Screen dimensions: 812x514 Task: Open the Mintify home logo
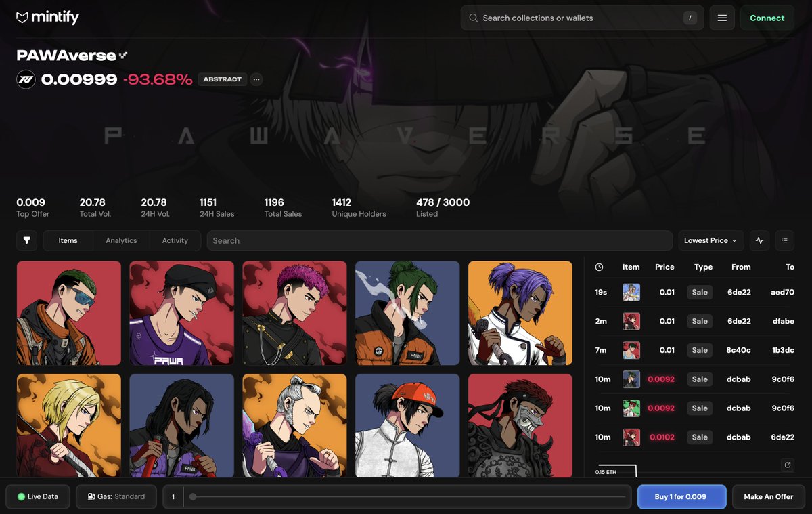point(47,18)
